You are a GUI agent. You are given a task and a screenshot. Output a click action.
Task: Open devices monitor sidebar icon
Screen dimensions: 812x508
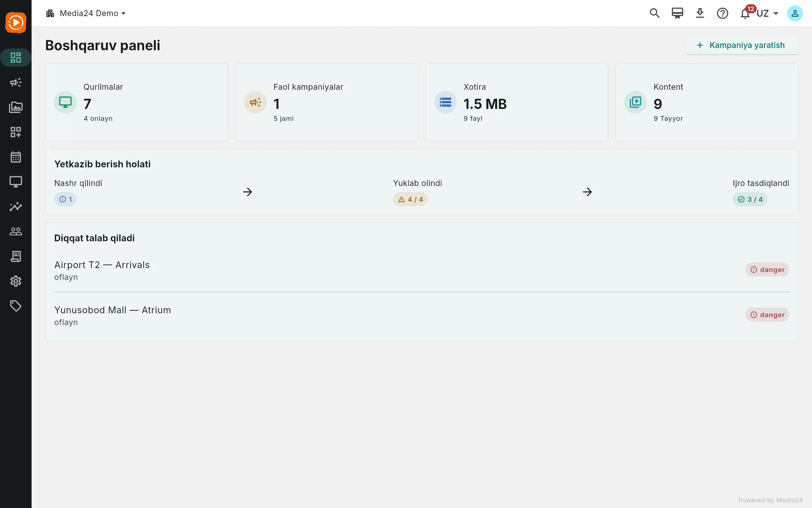(x=16, y=182)
